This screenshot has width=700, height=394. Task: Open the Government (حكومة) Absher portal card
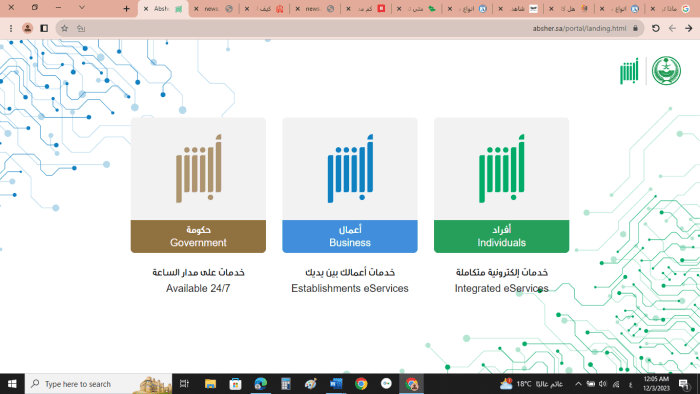tap(198, 185)
